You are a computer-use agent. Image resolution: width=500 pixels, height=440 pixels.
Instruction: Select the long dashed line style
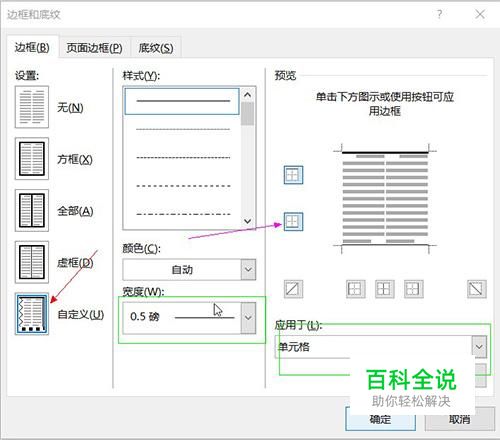(x=183, y=186)
